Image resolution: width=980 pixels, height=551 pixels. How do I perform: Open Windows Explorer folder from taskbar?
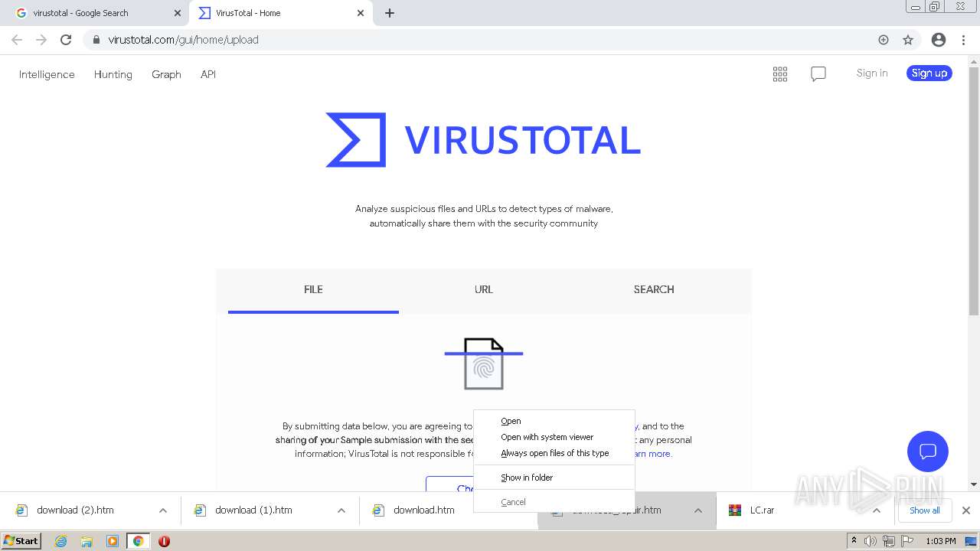87,541
